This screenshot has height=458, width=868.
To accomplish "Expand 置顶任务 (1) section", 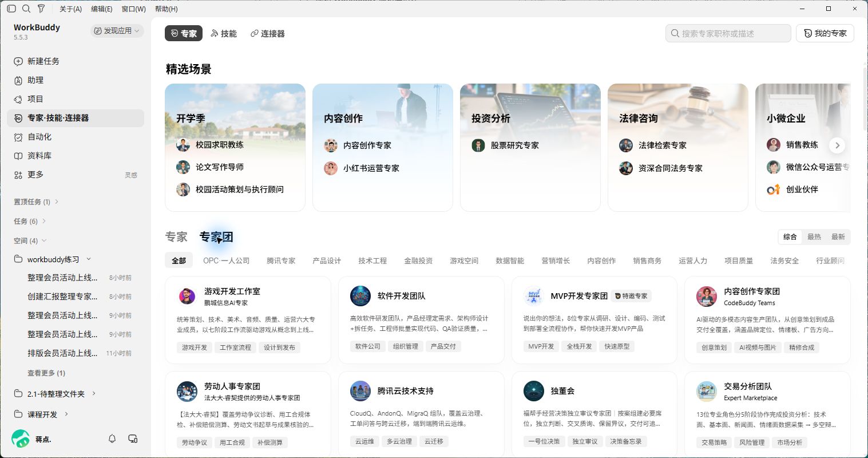I will pos(37,202).
